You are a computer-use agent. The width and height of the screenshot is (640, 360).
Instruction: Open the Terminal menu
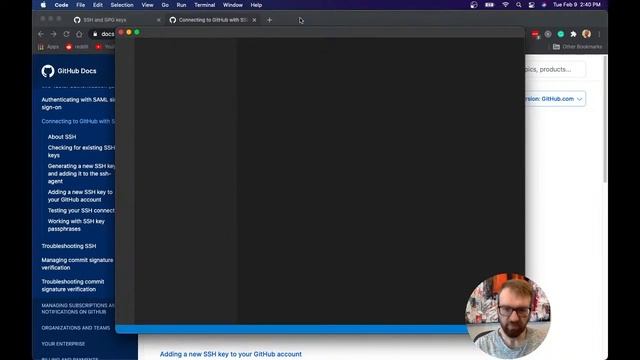point(204,5)
